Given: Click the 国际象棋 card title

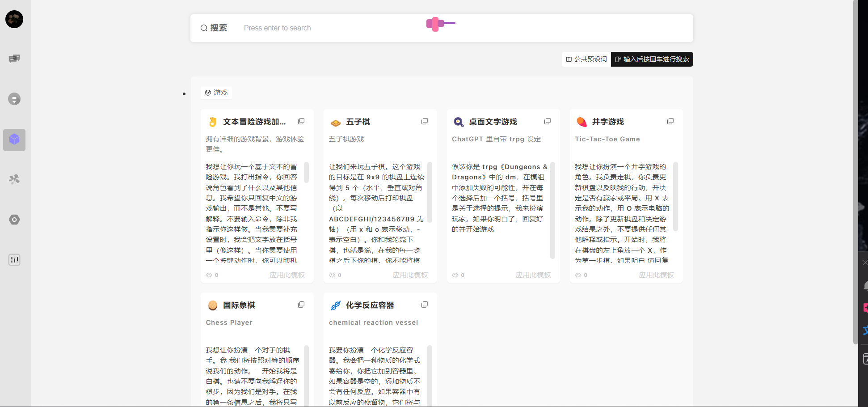Looking at the screenshot, I should pyautogui.click(x=239, y=305).
